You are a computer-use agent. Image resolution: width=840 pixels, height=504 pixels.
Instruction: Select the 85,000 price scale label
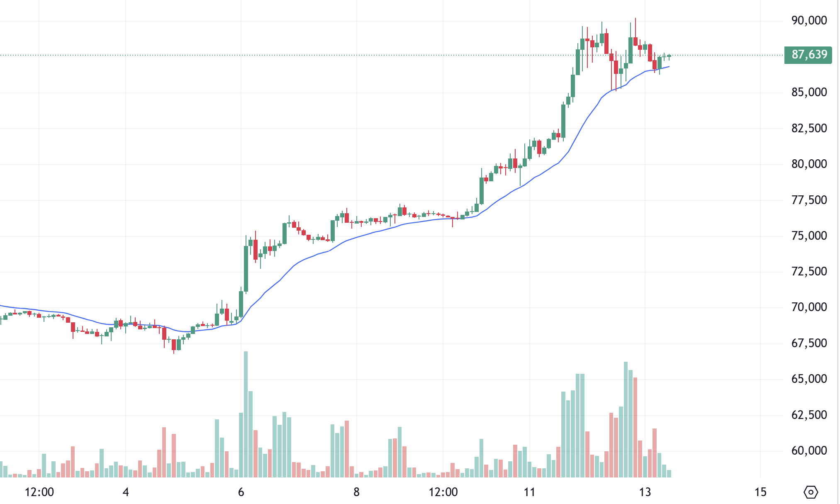[809, 92]
